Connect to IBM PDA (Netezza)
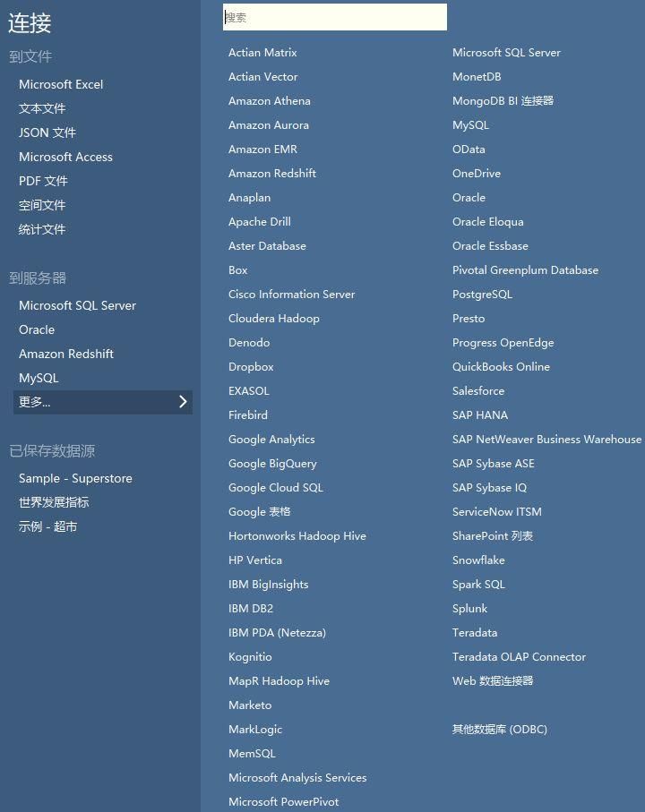This screenshot has width=645, height=812. [x=277, y=632]
